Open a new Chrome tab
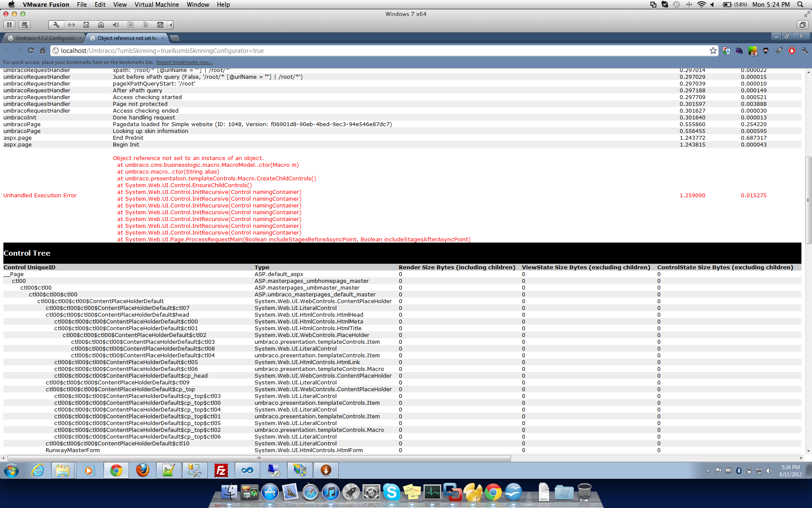This screenshot has height=508, width=812. click(x=175, y=38)
